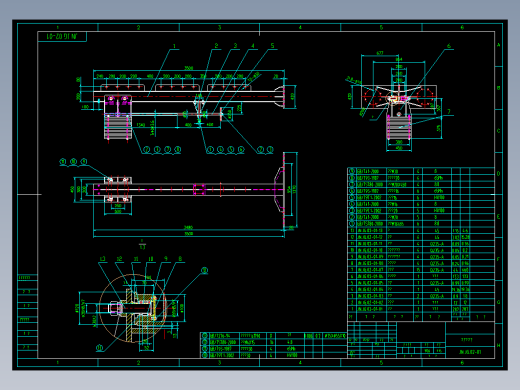520x390 pixels.
Task: Select callout number 5 above the front view
Action: (272, 46)
